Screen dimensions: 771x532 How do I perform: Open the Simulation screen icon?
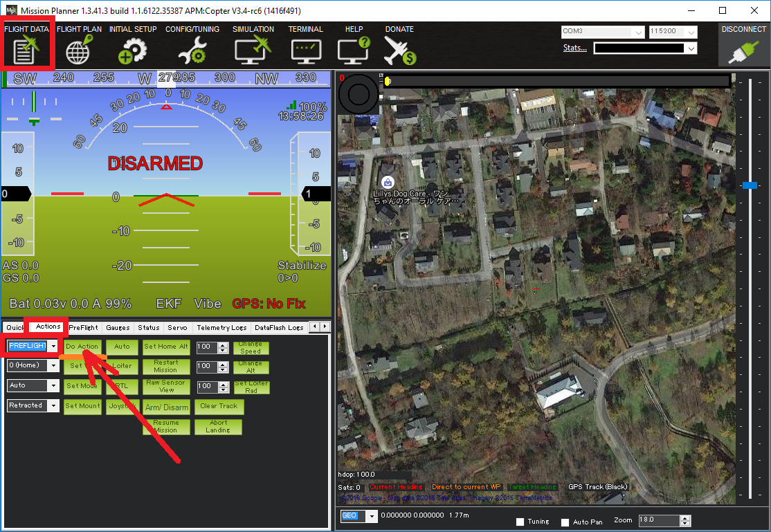click(x=253, y=50)
